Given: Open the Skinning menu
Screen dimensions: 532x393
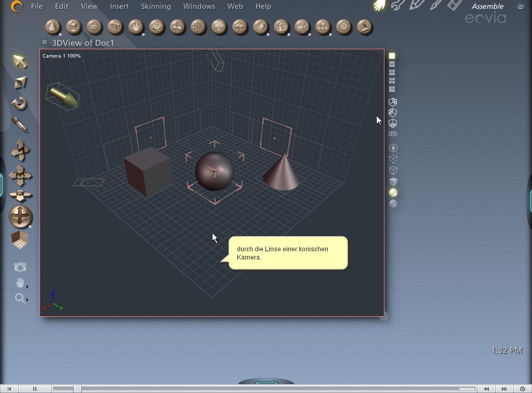Looking at the screenshot, I should pos(156,6).
